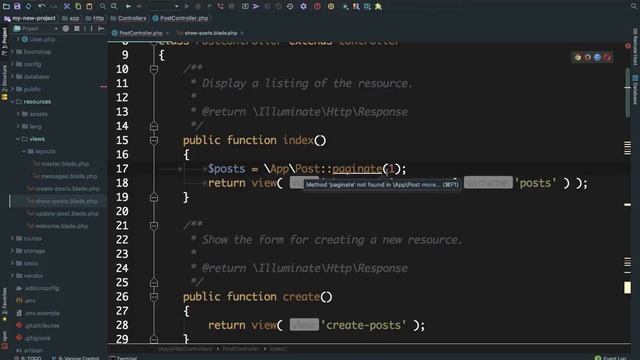Click the Back navigation arrow
The image size is (640, 360).
128,6
